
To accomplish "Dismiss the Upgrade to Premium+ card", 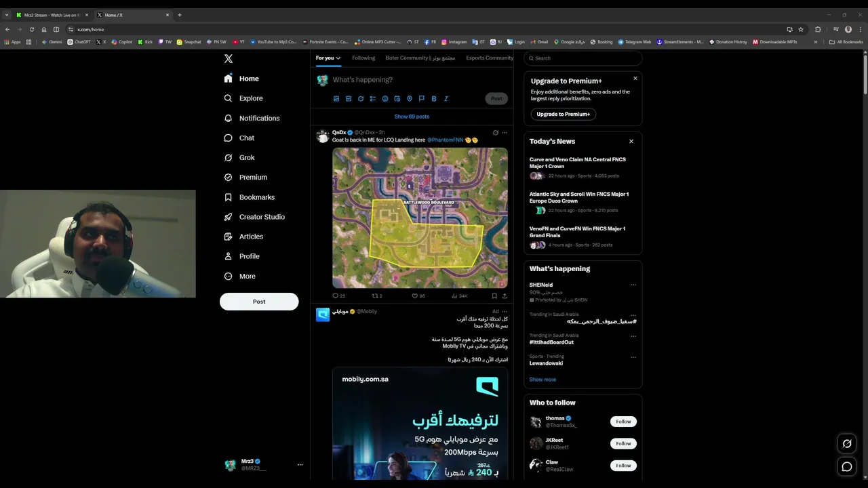I will (635, 79).
